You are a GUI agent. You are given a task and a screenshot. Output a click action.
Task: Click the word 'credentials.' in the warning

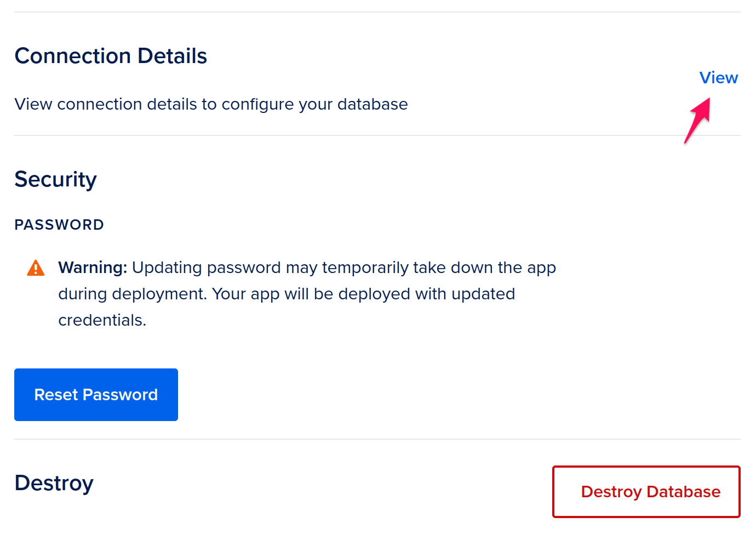(102, 320)
